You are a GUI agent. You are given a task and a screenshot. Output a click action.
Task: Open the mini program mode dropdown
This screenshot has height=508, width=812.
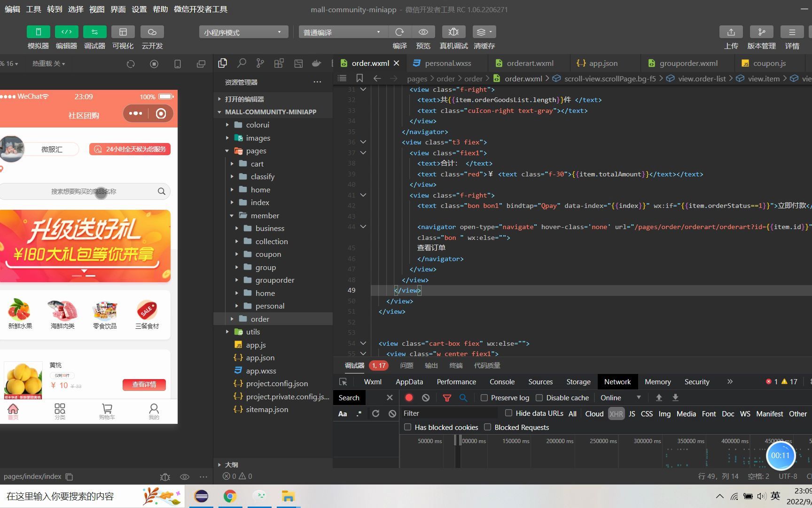(243, 32)
